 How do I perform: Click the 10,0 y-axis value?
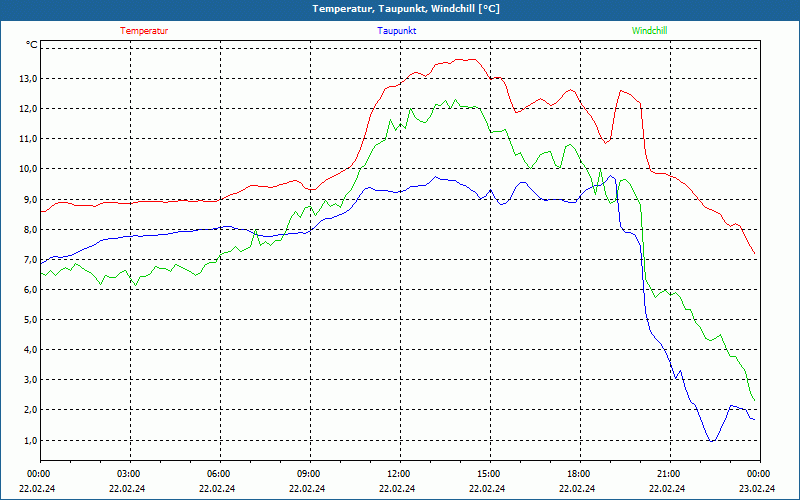(29, 169)
